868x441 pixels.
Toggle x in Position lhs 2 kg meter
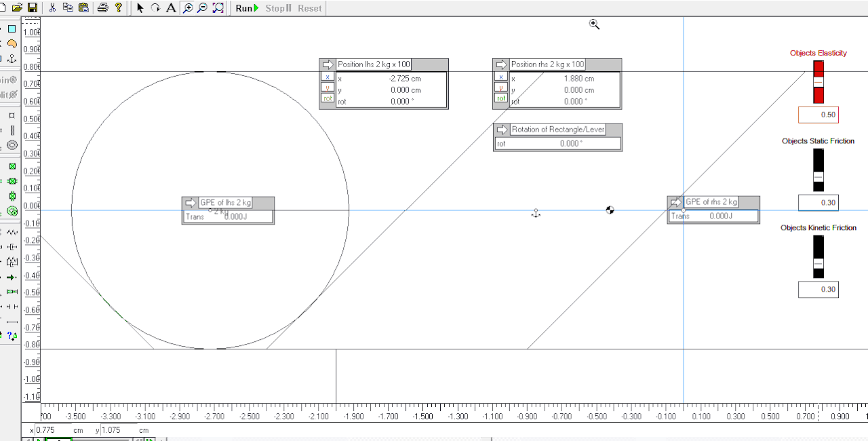(328, 77)
